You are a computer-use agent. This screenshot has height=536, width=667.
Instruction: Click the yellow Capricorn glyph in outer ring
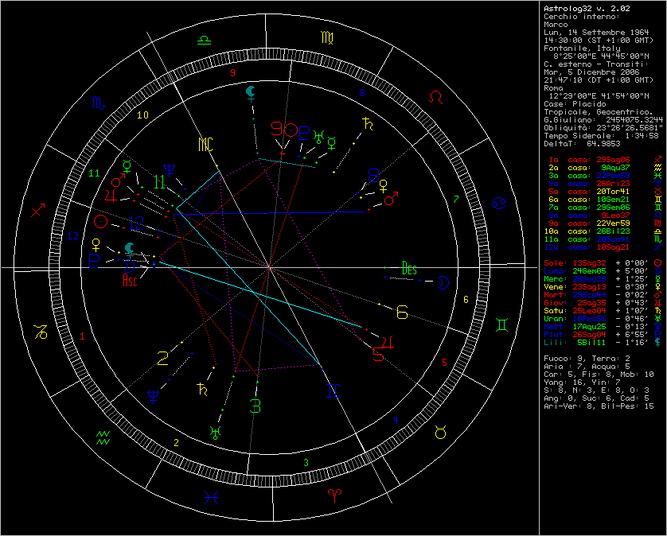(x=41, y=331)
